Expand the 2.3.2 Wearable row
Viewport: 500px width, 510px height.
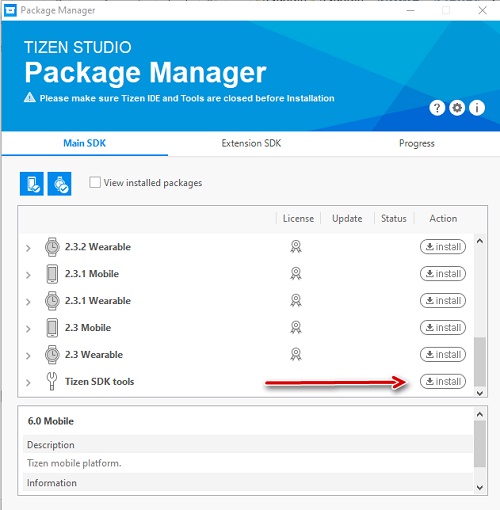(x=28, y=248)
